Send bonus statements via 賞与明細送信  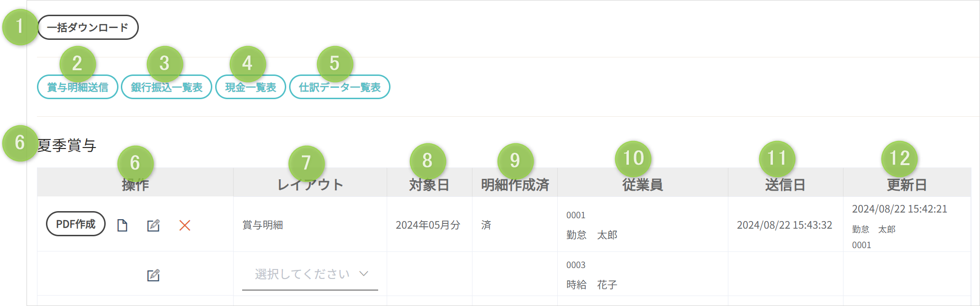[x=78, y=87]
